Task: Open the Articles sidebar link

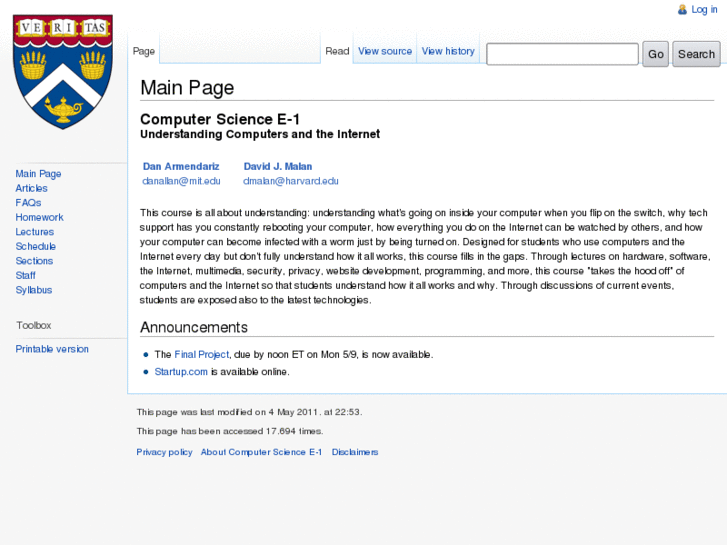Action: [x=32, y=188]
